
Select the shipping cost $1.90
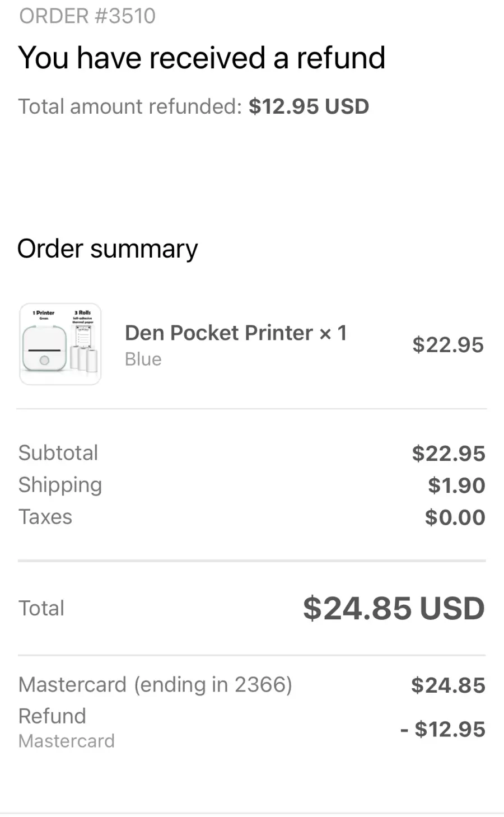tap(456, 485)
